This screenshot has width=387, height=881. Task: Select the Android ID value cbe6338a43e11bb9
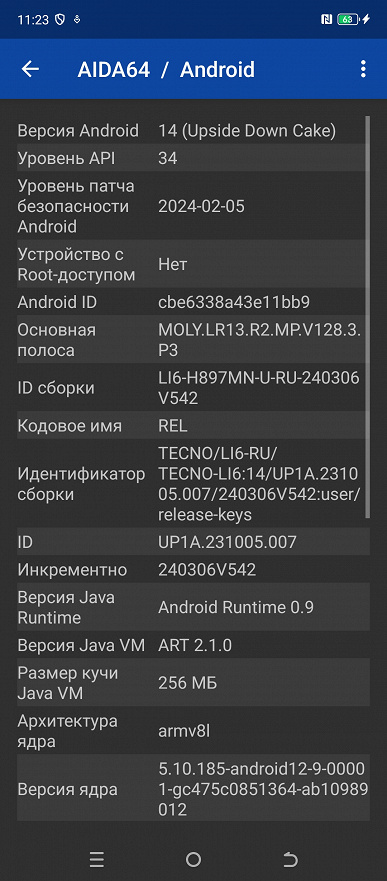point(234,302)
